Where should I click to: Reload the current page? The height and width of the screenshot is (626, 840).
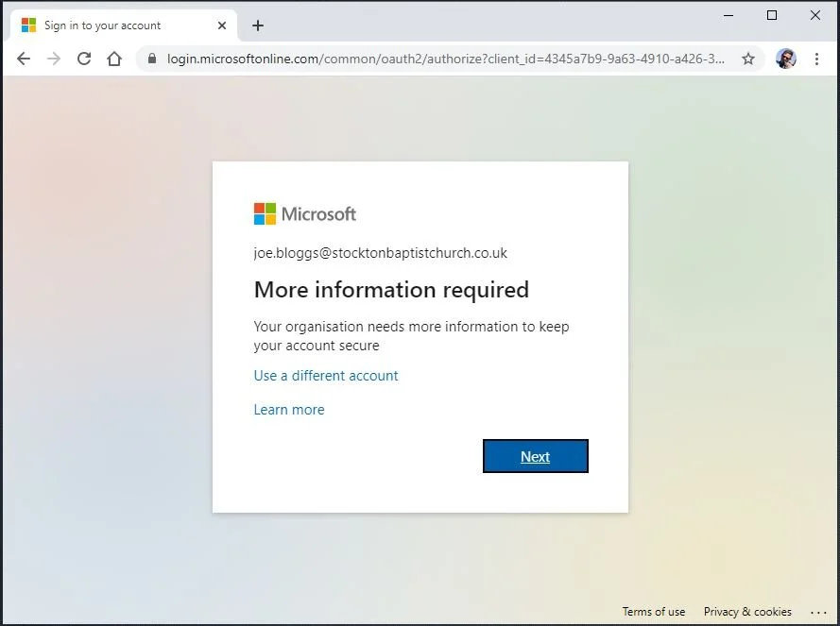tap(84, 59)
